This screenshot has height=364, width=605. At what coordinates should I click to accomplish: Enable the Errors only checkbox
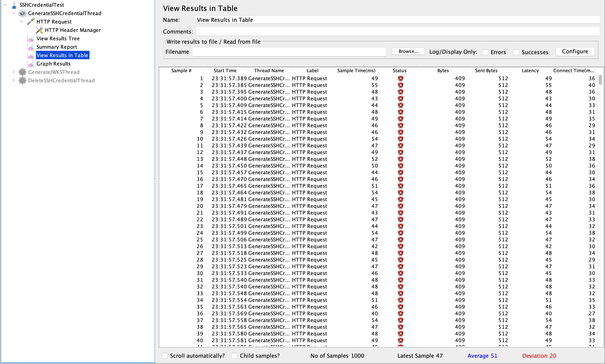pos(485,52)
